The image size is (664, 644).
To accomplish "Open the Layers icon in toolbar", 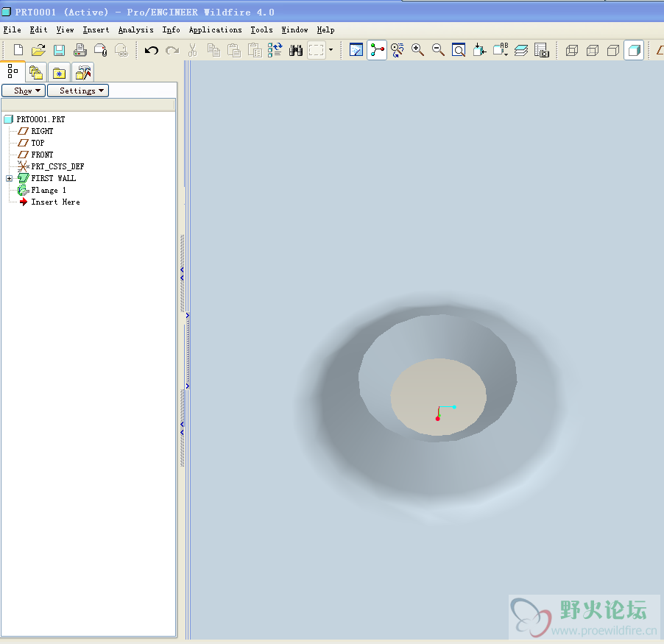I will click(x=521, y=50).
